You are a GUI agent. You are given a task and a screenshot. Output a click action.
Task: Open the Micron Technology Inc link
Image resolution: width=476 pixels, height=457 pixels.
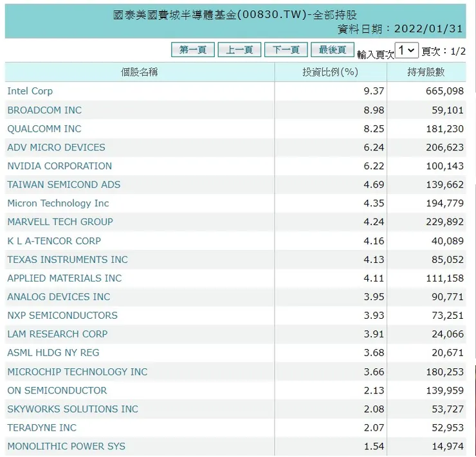[58, 203]
